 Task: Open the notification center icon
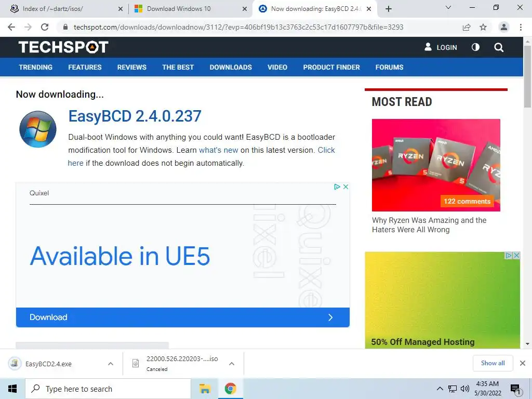click(516, 389)
